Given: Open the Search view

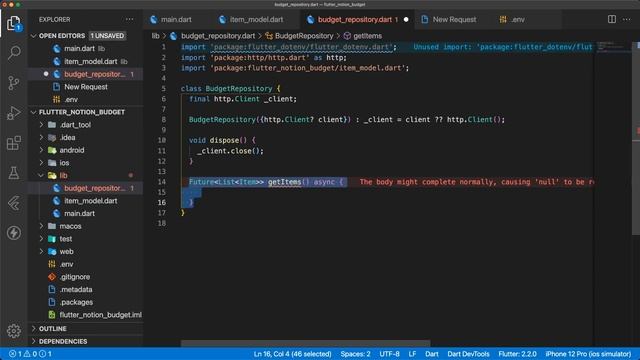Looking at the screenshot, I should pyautogui.click(x=14, y=53).
